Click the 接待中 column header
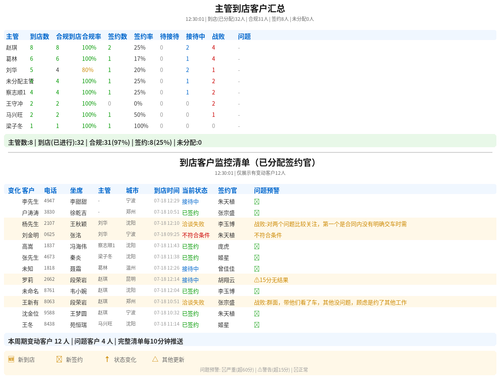The image size is (500, 392). pos(195,36)
